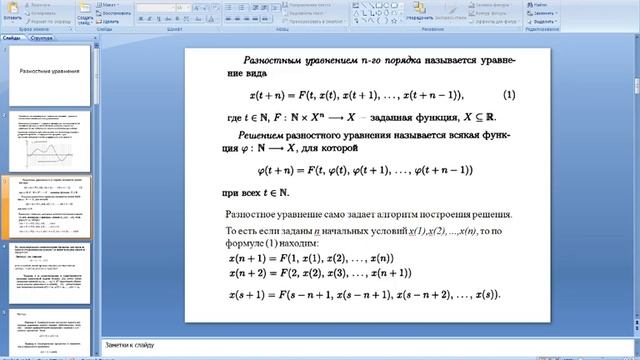Click the line starting 'Разностное уравнение само задает'
Image resolution: width=640 pixels, height=360 pixels.
(369, 214)
